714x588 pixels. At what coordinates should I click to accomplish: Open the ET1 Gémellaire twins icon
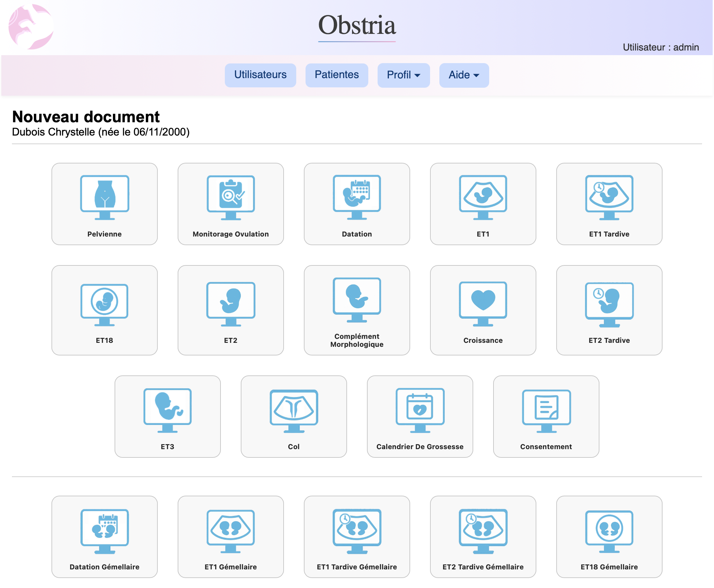click(230, 531)
